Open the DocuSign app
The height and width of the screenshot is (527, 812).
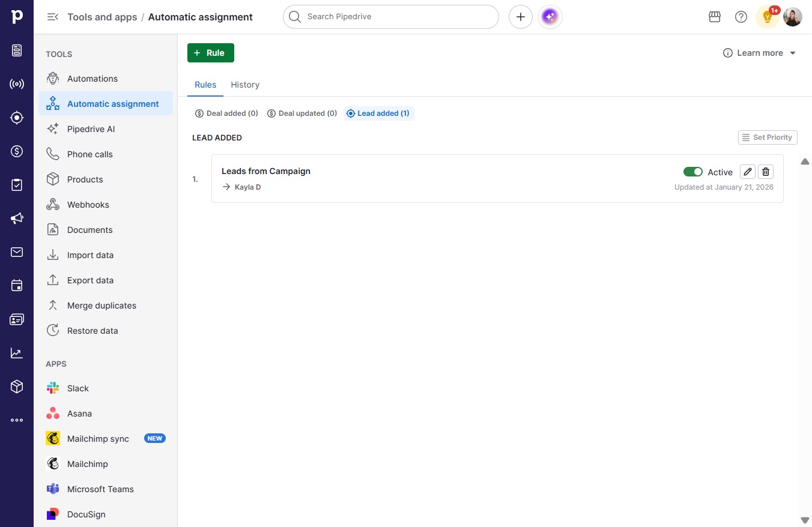click(x=106, y=514)
